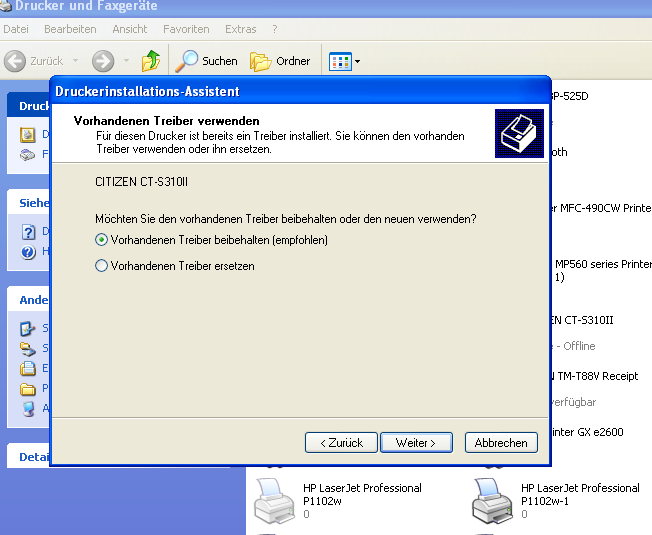Image resolution: width=652 pixels, height=535 pixels.
Task: Click the folder Up icon in toolbar
Action: click(151, 61)
